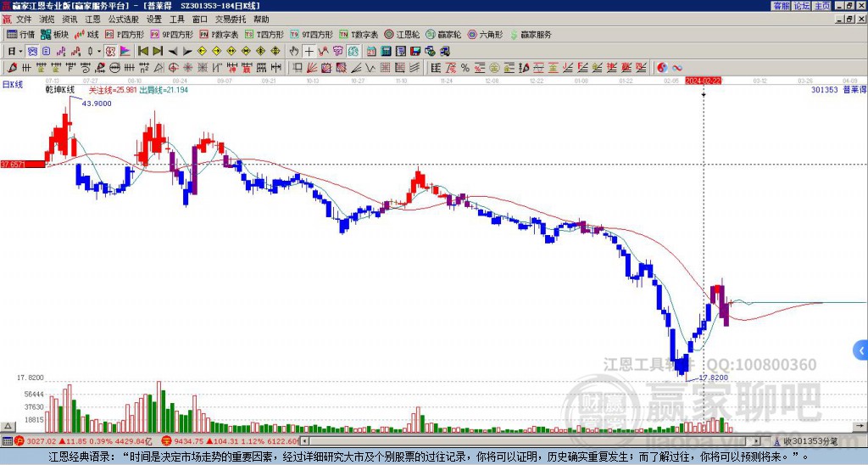Image resolution: width=868 pixels, height=465 pixels.
Task: Open the 文件 menu
Action: click(24, 20)
